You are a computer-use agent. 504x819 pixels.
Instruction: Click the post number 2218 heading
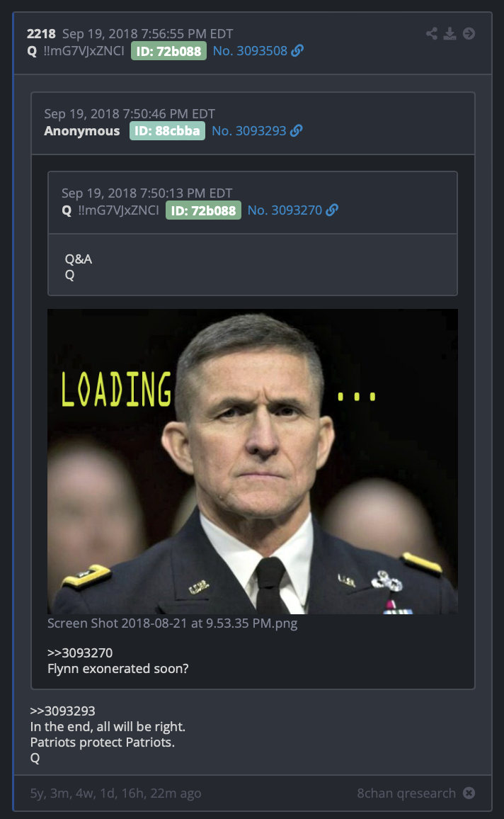pyautogui.click(x=41, y=34)
